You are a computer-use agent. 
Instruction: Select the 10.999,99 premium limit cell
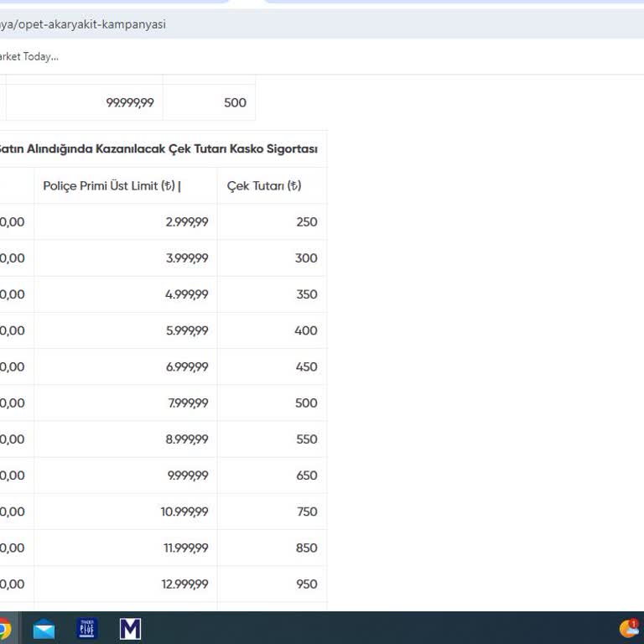tap(184, 512)
